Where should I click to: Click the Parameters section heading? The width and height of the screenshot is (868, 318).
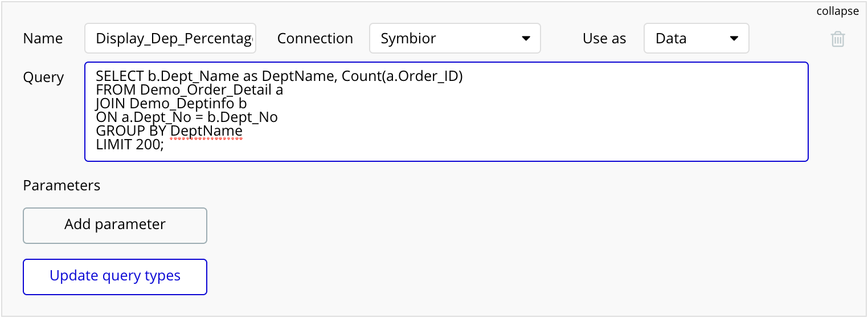[x=62, y=185]
